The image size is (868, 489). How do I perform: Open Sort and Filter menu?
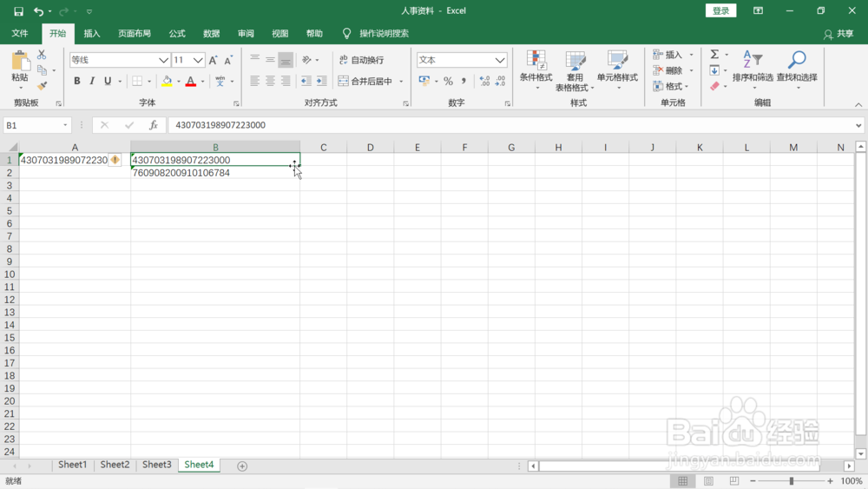(753, 71)
